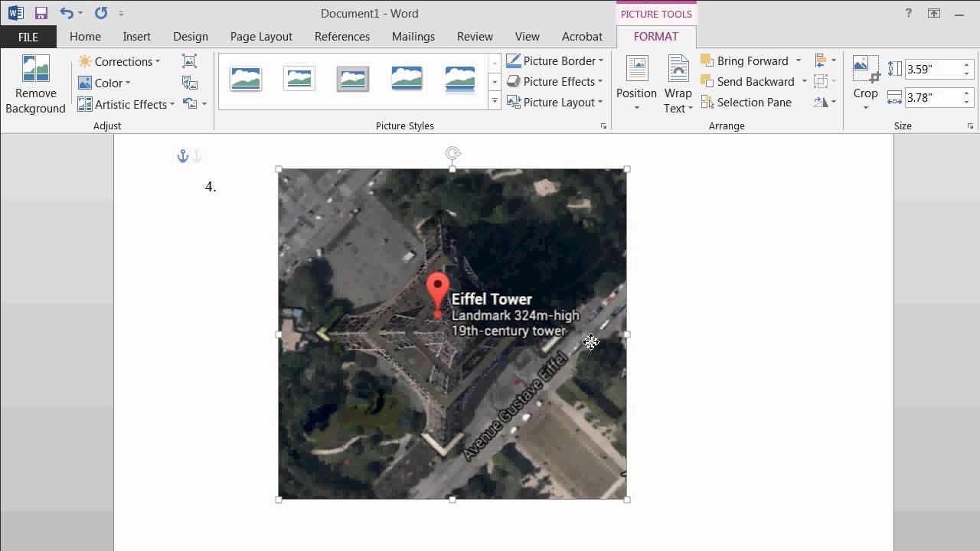This screenshot has height=551, width=980.
Task: Open the Crop dropdown arrow
Action: click(866, 107)
